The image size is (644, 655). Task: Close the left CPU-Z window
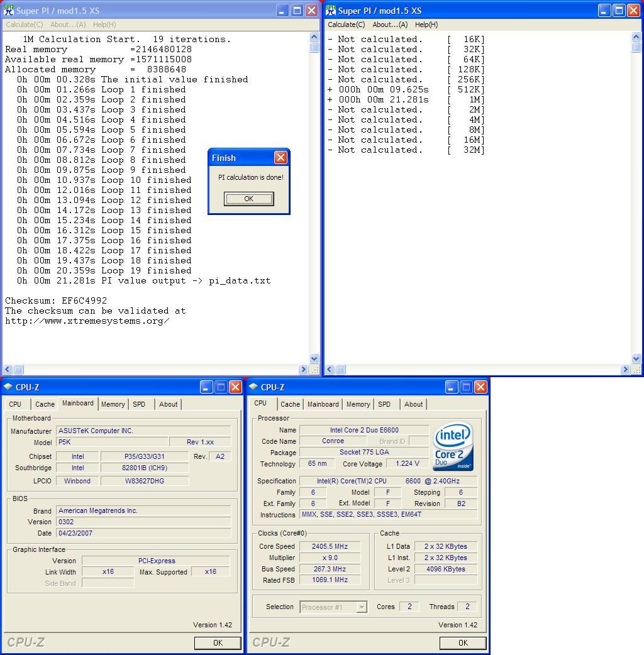(235, 387)
